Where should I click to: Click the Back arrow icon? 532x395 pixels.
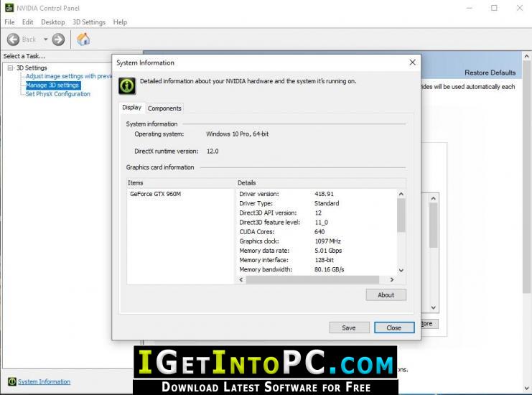pos(13,39)
